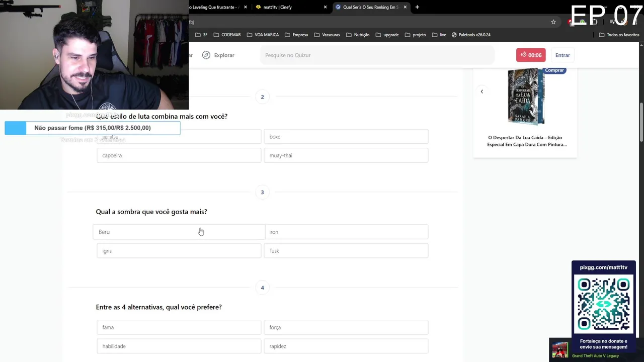
Task: Open the projeto bookmark folder
Action: point(415,35)
